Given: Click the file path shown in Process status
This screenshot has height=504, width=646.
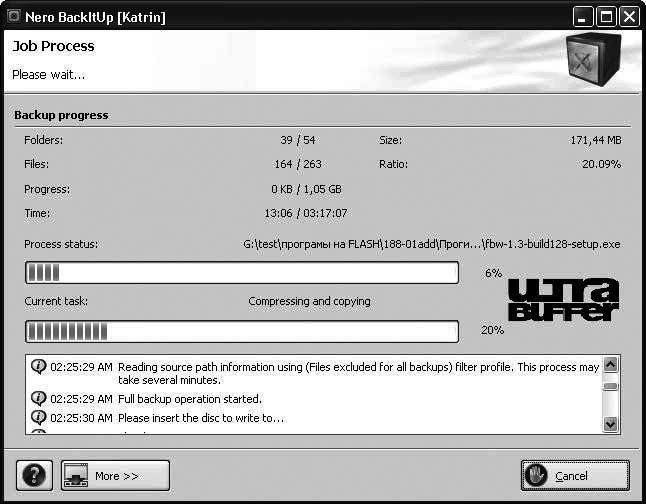Looking at the screenshot, I should click(431, 244).
